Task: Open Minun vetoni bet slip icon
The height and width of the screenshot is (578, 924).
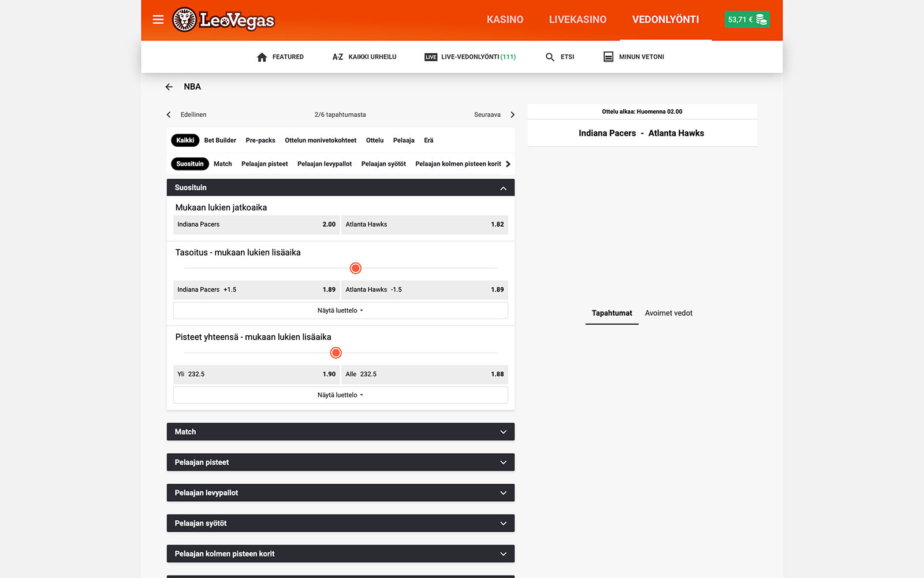Action: click(x=608, y=57)
